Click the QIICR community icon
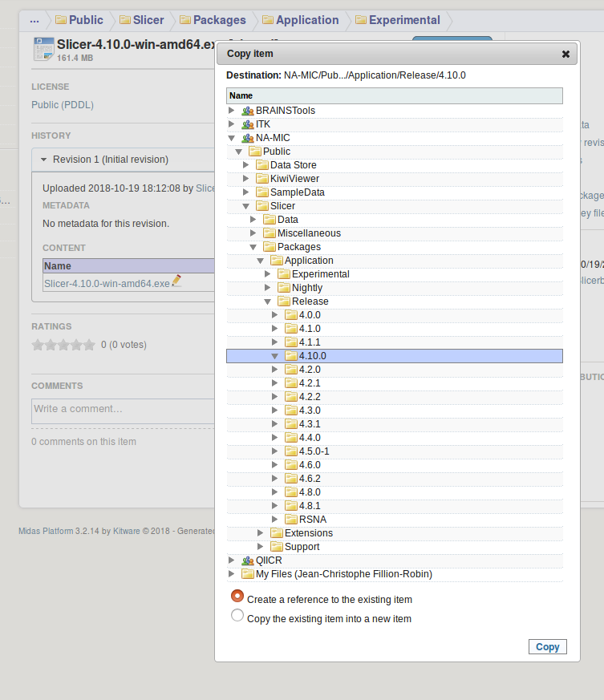Screen dimensions: 604x700 (x=248, y=560)
